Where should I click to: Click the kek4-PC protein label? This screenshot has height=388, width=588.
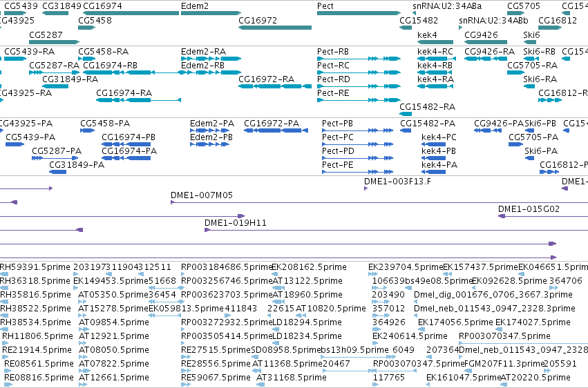[x=439, y=137]
